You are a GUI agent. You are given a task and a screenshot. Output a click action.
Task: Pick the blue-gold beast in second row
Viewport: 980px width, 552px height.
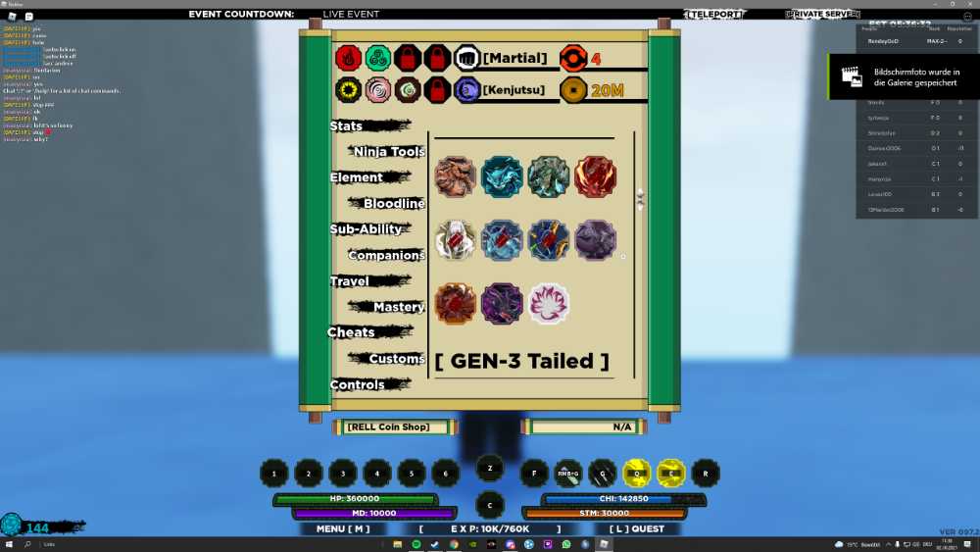click(549, 240)
